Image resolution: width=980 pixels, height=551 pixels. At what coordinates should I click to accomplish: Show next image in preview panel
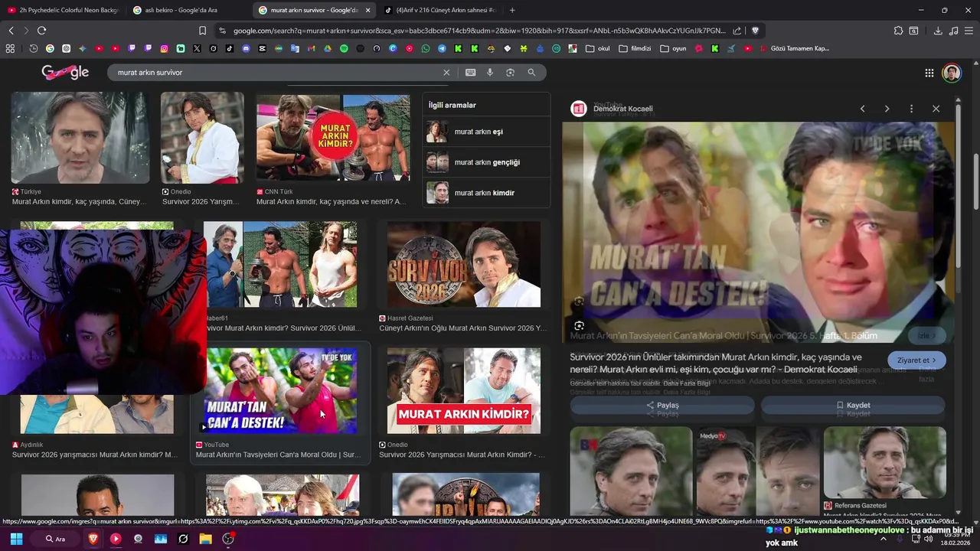(887, 109)
